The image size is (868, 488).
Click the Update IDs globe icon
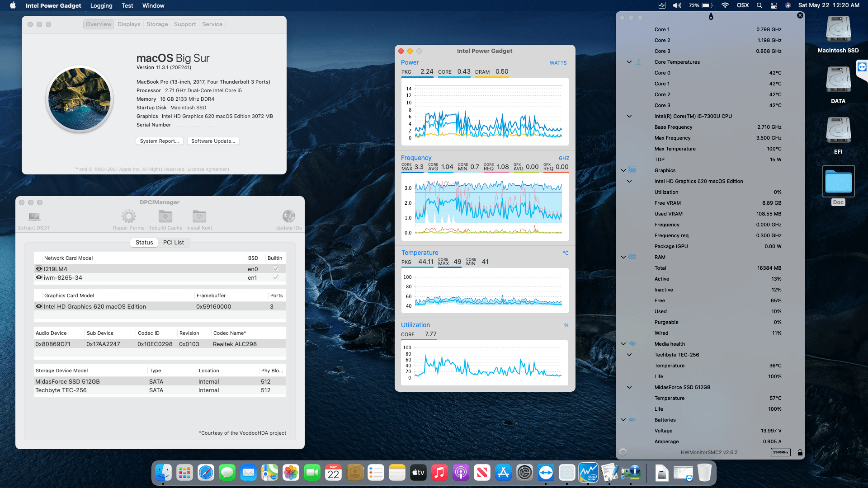[288, 216]
